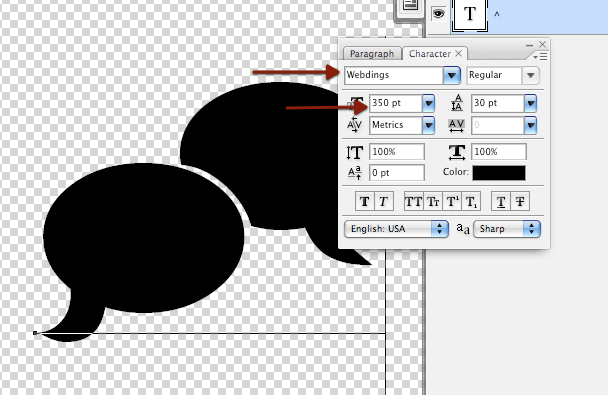608x395 pixels.
Task: Select the text layer T thumbnail
Action: 470,14
